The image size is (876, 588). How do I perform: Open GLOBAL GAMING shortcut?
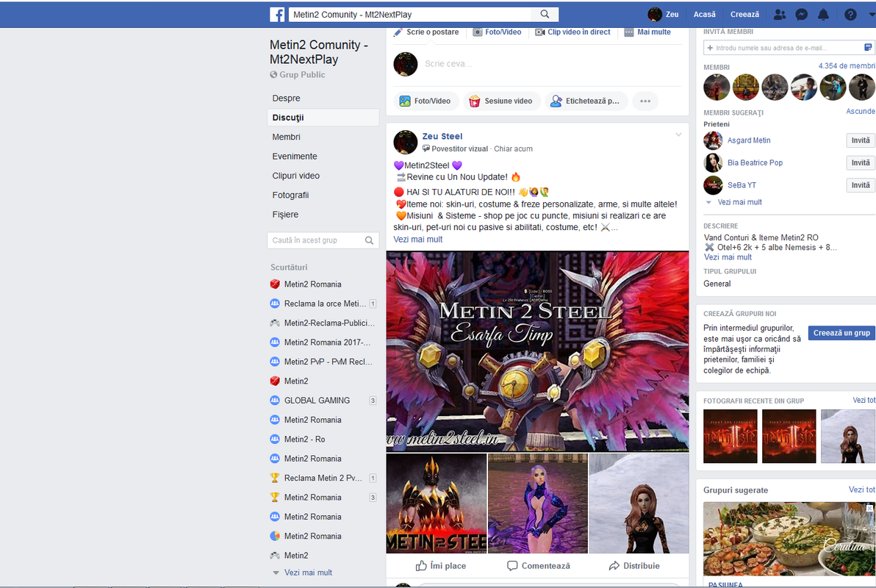point(317,400)
